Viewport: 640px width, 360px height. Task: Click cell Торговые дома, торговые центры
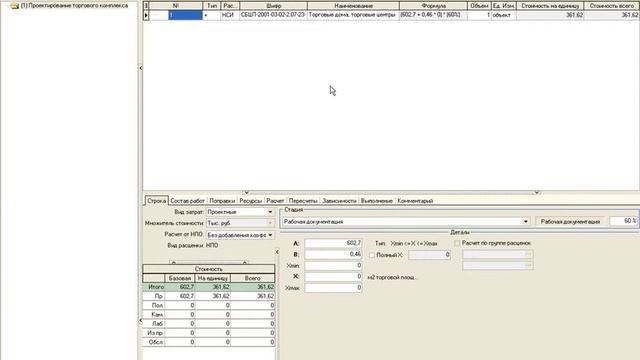353,15
